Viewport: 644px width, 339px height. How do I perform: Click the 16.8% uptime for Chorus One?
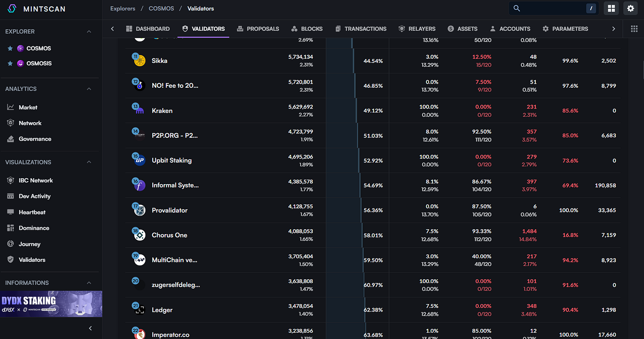(570, 235)
